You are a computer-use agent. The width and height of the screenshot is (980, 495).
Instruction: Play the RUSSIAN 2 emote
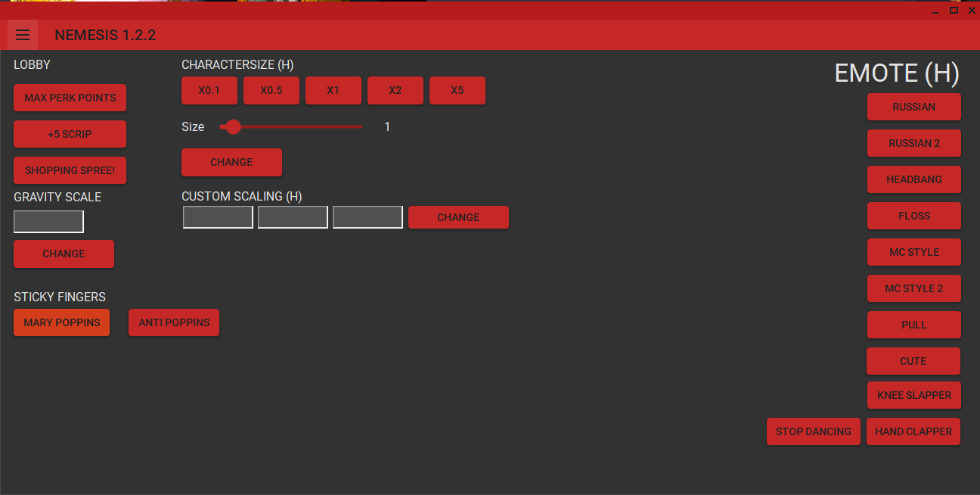914,143
